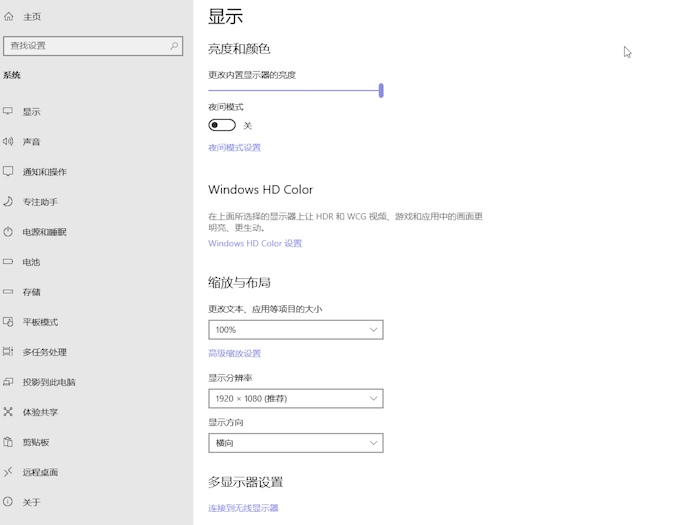Toggle the night light (夜间模式) switch
Screen dimensions: 700x525
point(222,125)
